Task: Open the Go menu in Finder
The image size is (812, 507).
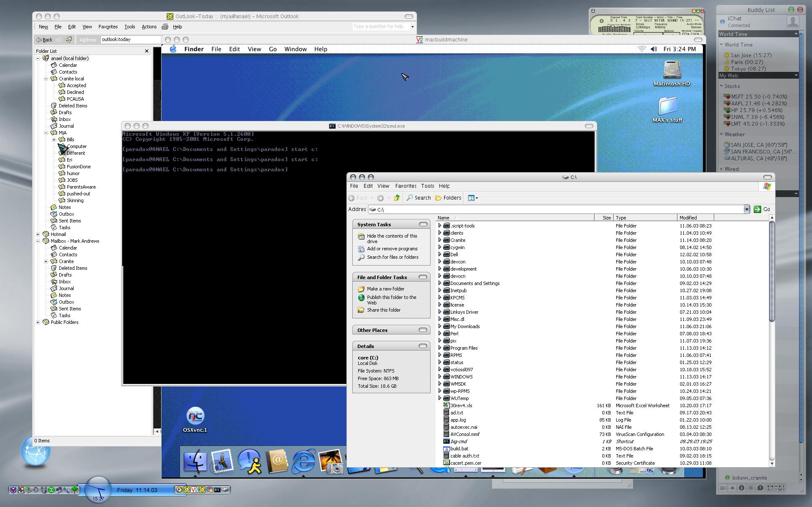Action: (273, 49)
